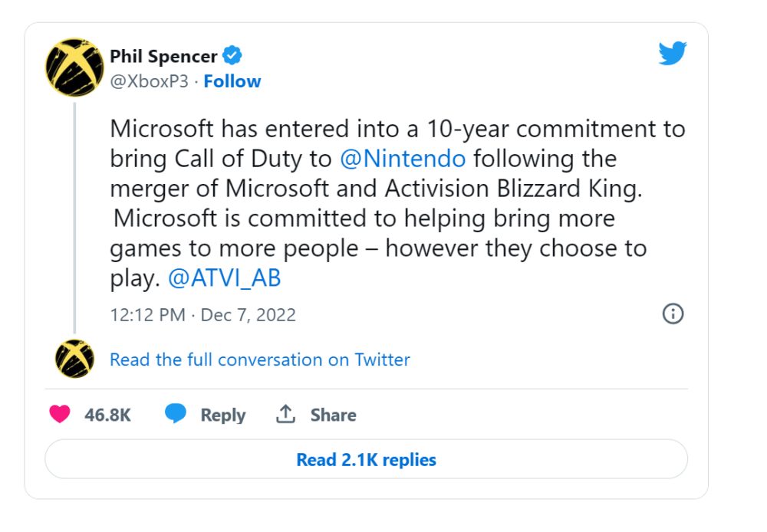Click the share arrow icon
The height and width of the screenshot is (532, 767).
[x=285, y=415]
